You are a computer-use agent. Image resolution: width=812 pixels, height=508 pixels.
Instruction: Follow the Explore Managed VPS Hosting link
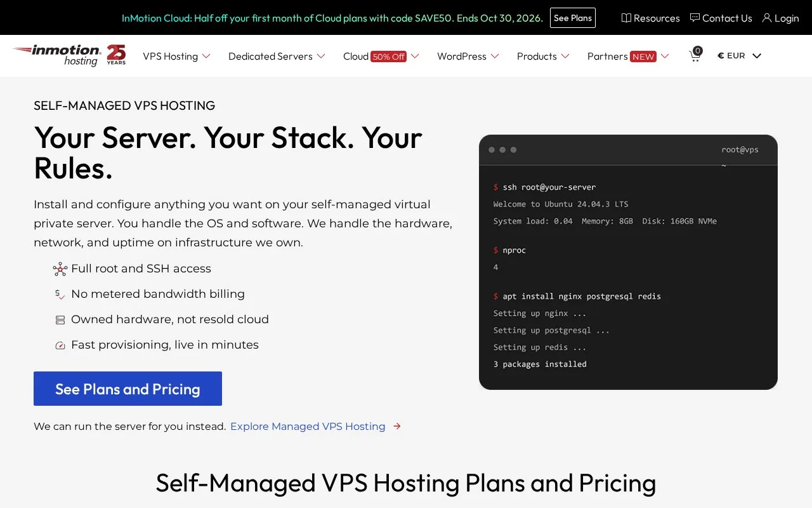point(308,426)
